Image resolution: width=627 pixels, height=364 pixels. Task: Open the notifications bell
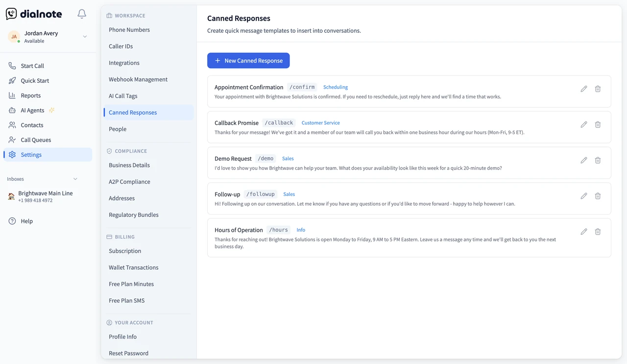[82, 14]
